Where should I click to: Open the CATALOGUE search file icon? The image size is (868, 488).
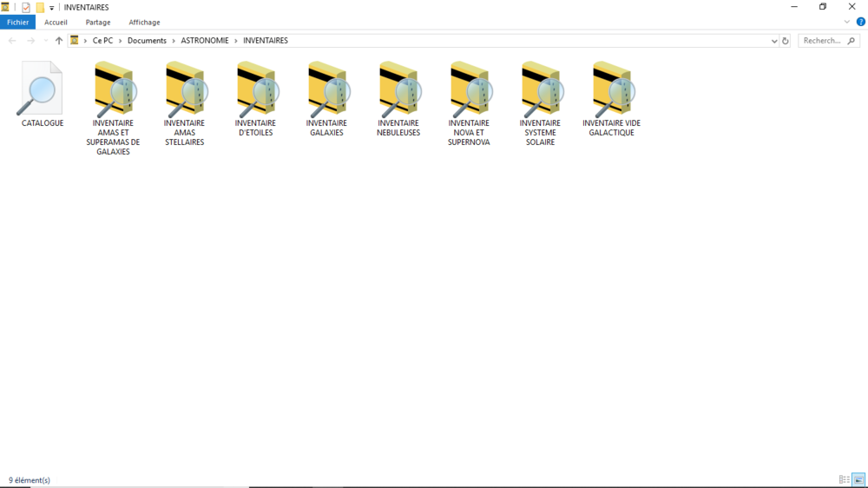[41, 89]
